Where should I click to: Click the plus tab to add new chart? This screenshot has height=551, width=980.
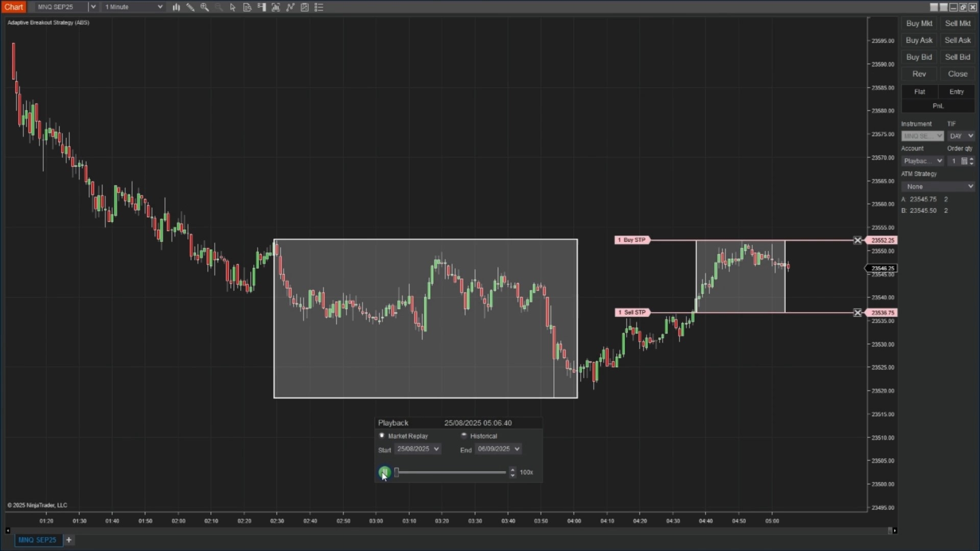69,540
